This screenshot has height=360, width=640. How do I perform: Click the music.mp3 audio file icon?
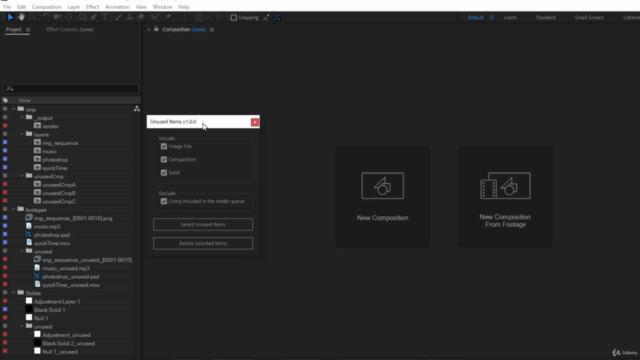[29, 226]
